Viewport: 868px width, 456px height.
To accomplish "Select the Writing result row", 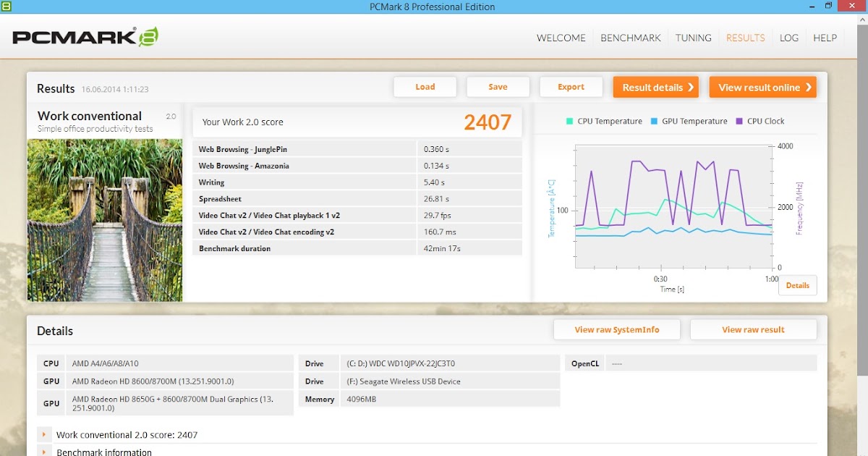I will pyautogui.click(x=357, y=182).
